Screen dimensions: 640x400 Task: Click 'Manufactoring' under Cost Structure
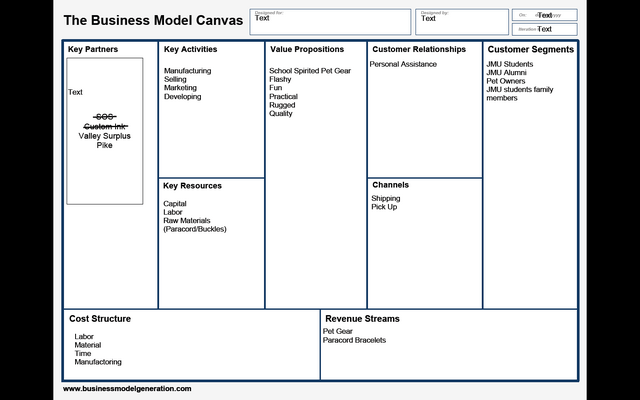tap(98, 362)
